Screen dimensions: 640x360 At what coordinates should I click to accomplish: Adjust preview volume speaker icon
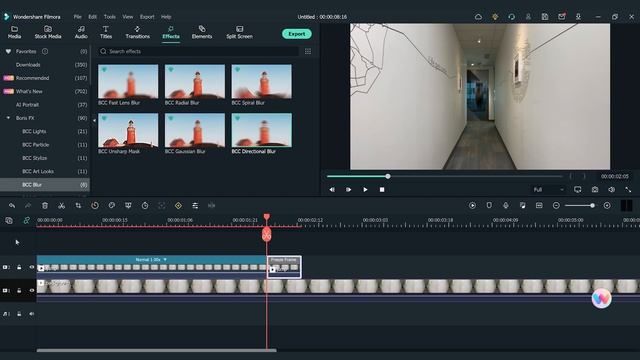(x=611, y=190)
